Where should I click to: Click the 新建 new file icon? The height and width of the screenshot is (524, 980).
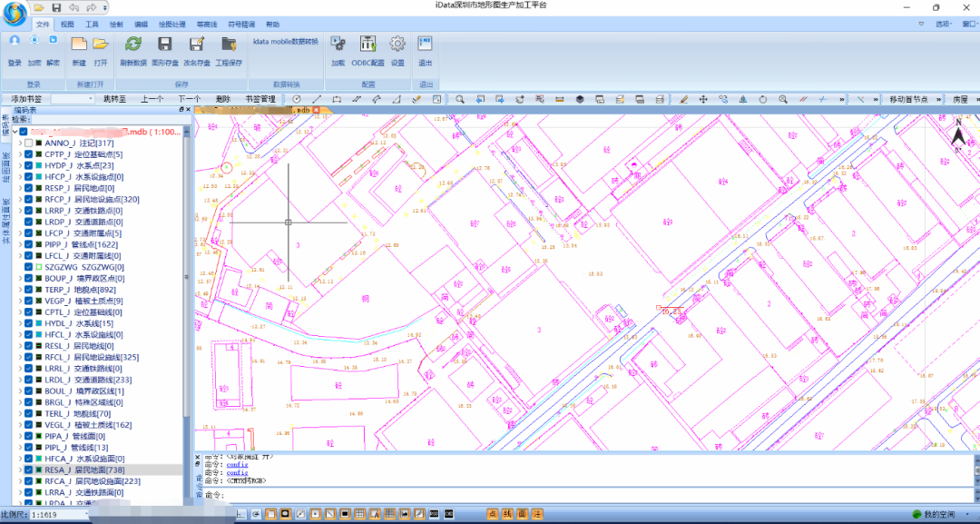pos(79,44)
